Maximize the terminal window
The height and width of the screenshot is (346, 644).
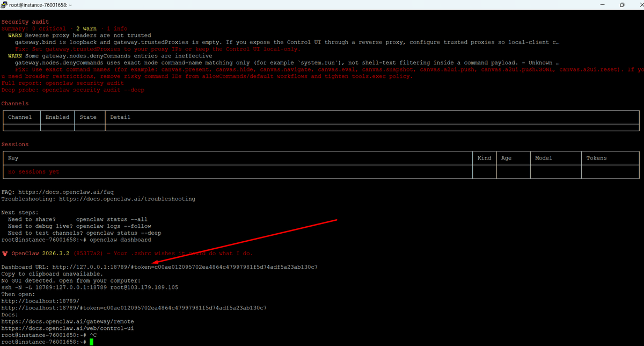[621, 4]
